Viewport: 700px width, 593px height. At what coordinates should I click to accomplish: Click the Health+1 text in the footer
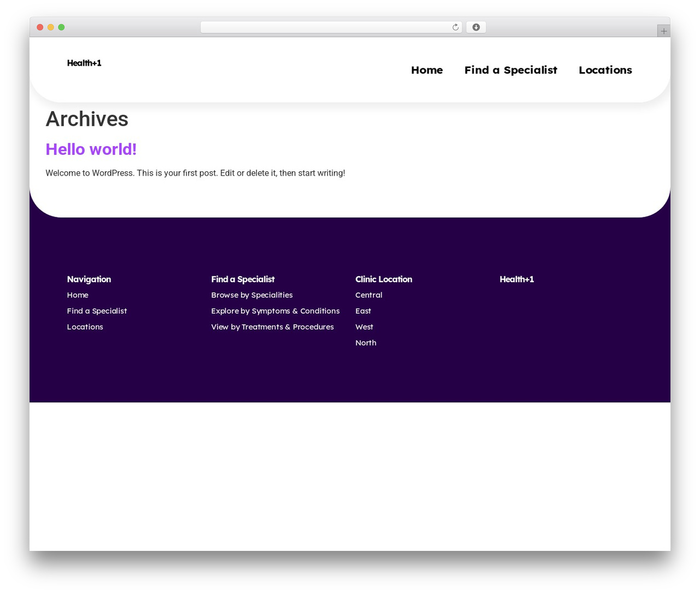tap(517, 279)
